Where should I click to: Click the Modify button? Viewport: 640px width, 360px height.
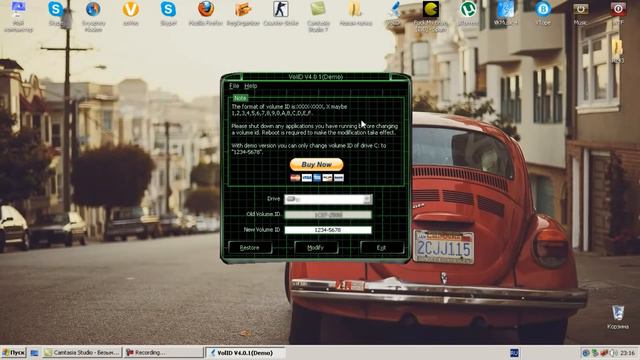pos(316,248)
